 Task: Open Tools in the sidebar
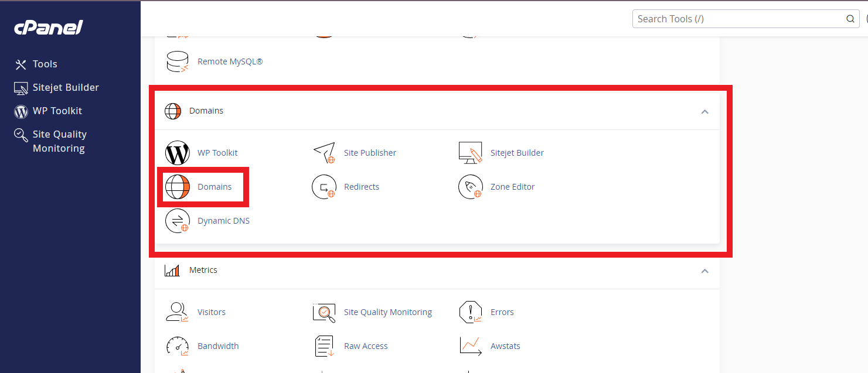pos(45,64)
